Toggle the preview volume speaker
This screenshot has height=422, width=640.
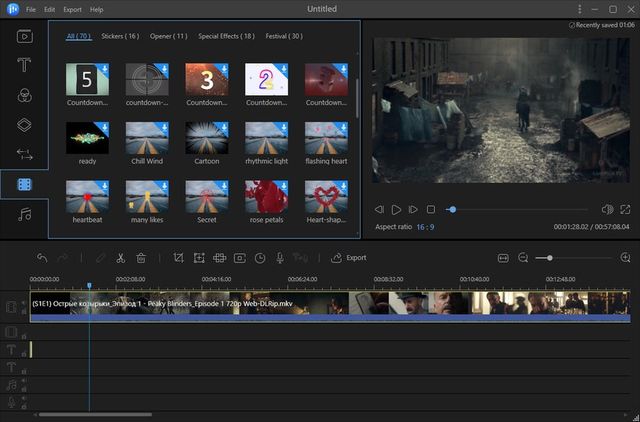click(x=606, y=209)
